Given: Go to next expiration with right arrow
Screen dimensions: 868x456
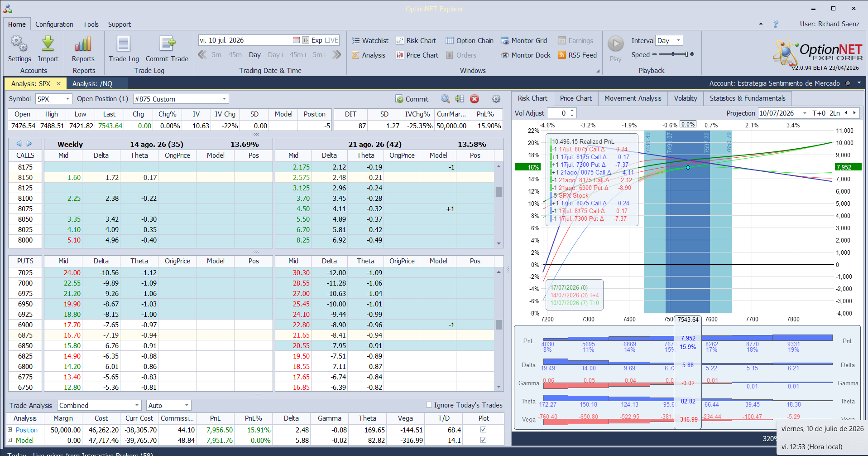Looking at the screenshot, I should point(29,144).
